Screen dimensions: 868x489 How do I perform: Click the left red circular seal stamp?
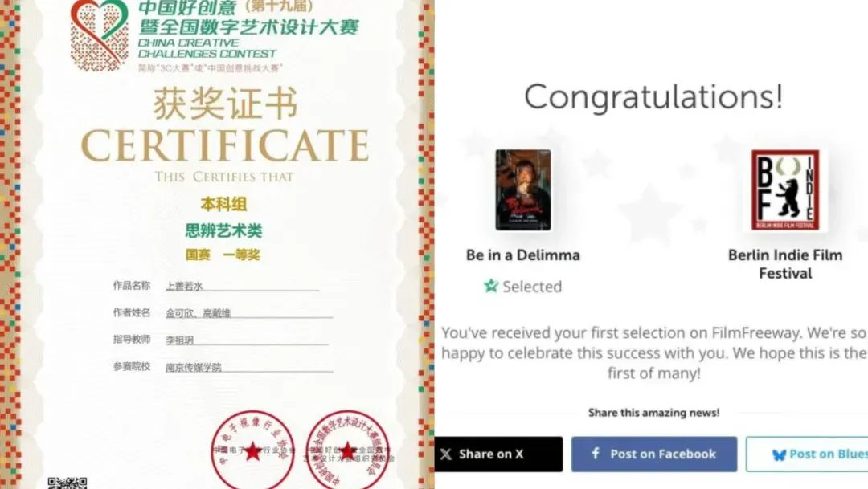tap(253, 450)
